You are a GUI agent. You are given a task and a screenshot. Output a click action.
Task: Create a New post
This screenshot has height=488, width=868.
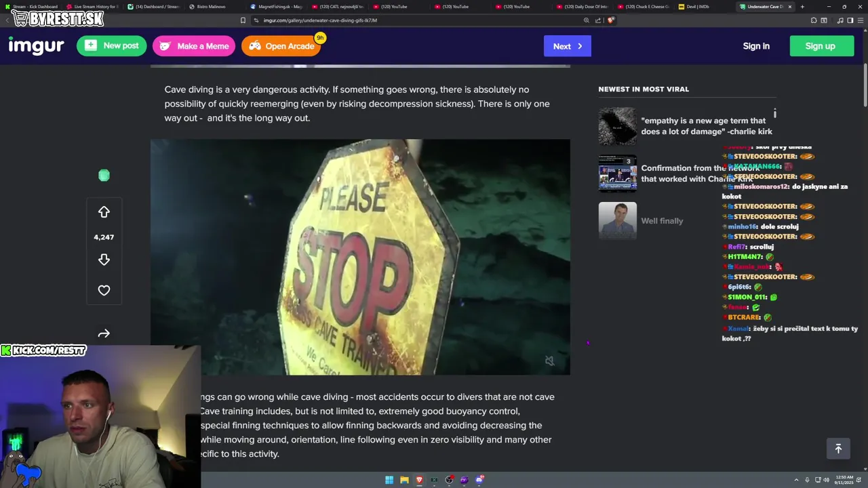[x=111, y=45]
